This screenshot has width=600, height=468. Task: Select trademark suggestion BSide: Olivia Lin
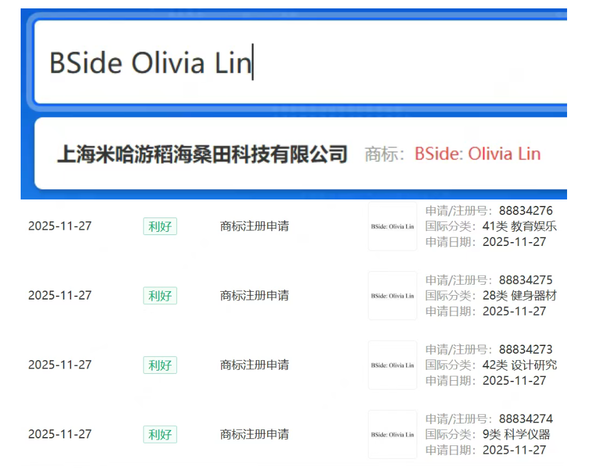(x=478, y=154)
